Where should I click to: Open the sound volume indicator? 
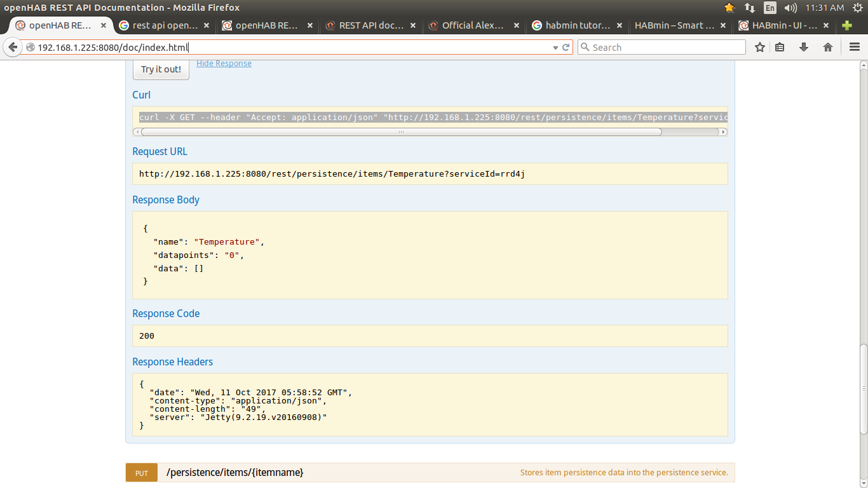[x=790, y=8]
